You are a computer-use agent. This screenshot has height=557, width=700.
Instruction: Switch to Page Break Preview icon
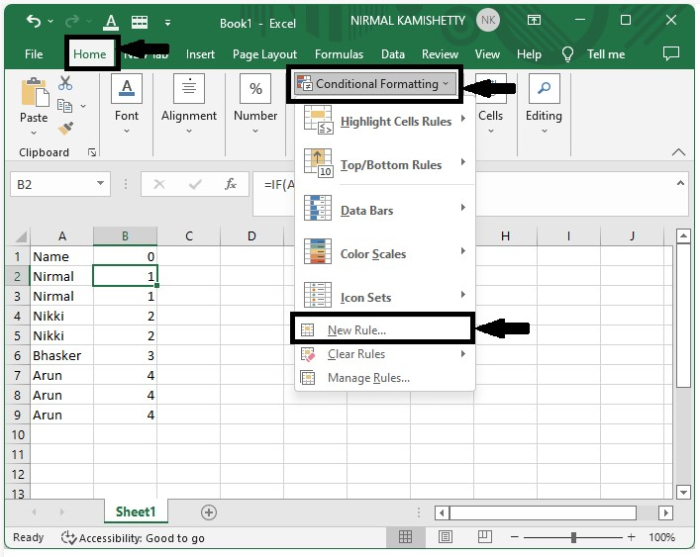click(485, 537)
